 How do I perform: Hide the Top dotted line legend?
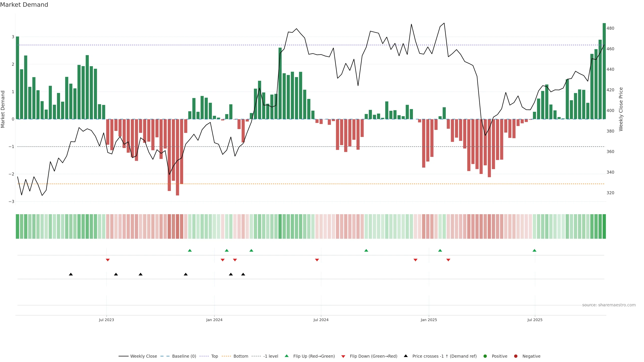(x=214, y=356)
